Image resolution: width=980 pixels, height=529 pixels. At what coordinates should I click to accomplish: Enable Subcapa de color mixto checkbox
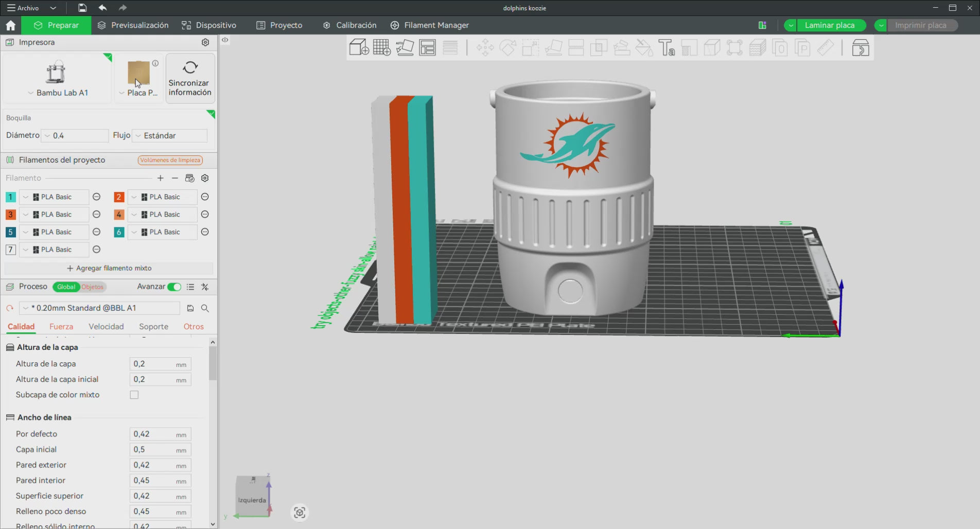[x=134, y=395]
